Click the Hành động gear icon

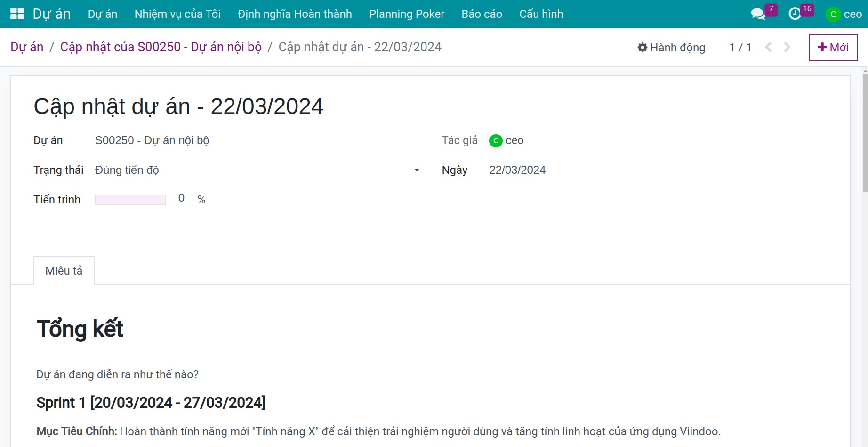(643, 47)
